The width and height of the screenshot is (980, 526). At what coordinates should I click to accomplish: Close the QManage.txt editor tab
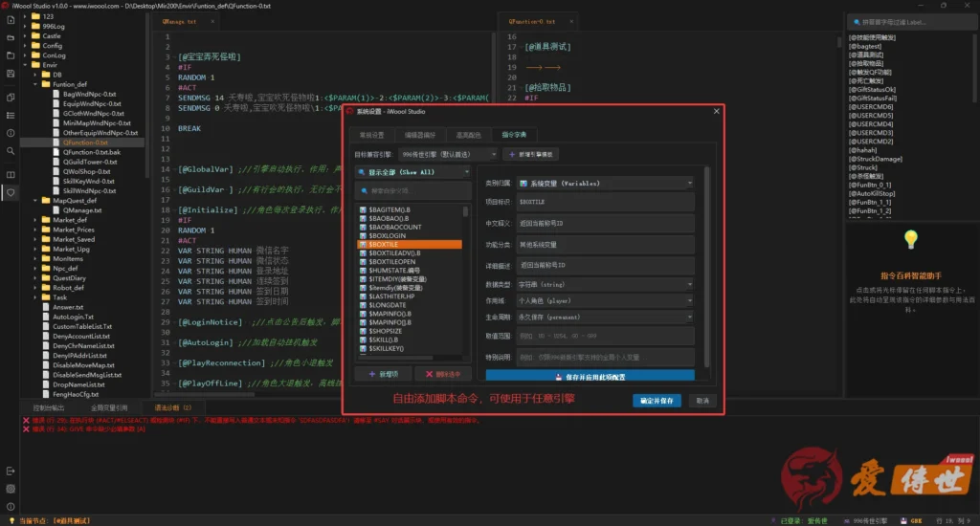pyautogui.click(x=212, y=21)
